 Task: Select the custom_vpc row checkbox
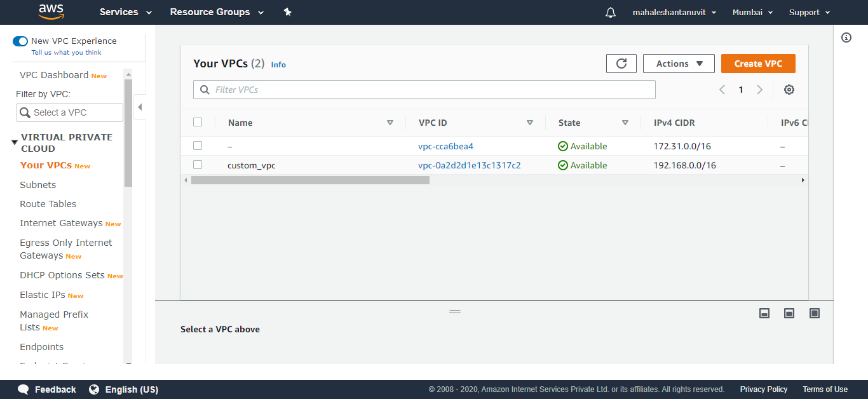click(198, 165)
